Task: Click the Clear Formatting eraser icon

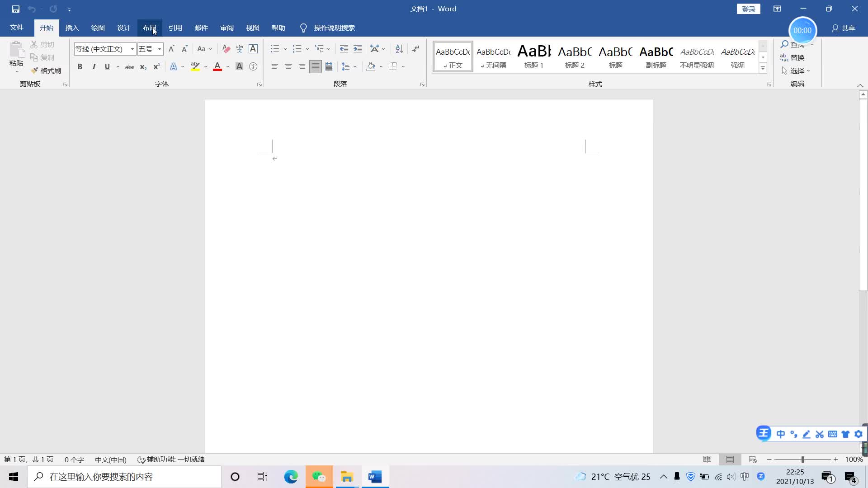Action: [226, 49]
